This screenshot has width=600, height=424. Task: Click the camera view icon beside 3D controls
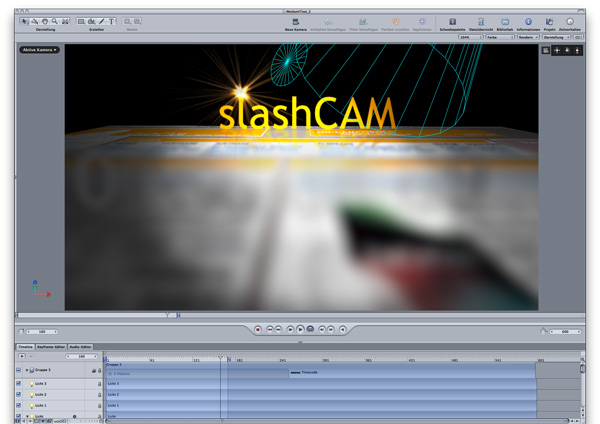coord(546,51)
